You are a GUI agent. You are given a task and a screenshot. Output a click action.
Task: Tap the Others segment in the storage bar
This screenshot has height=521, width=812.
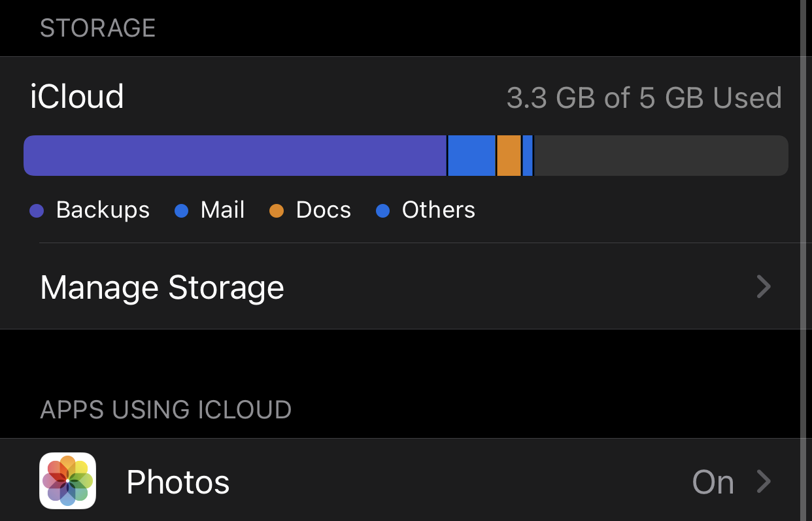pos(527,155)
